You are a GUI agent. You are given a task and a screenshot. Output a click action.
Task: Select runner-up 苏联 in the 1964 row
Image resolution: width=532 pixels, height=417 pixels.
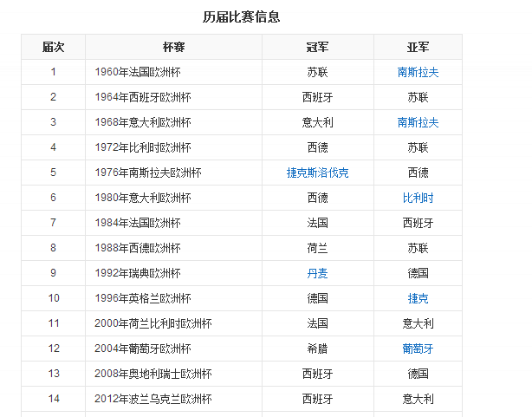pos(418,97)
